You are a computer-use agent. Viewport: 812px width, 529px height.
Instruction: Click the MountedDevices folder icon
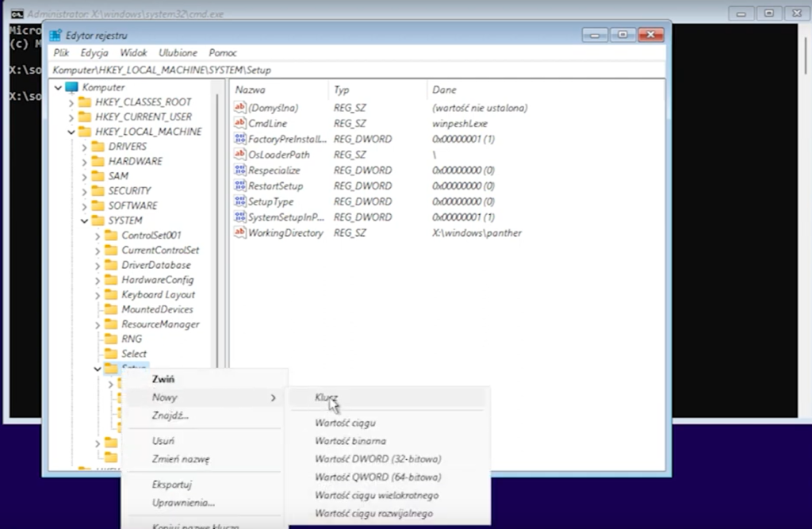(111, 309)
